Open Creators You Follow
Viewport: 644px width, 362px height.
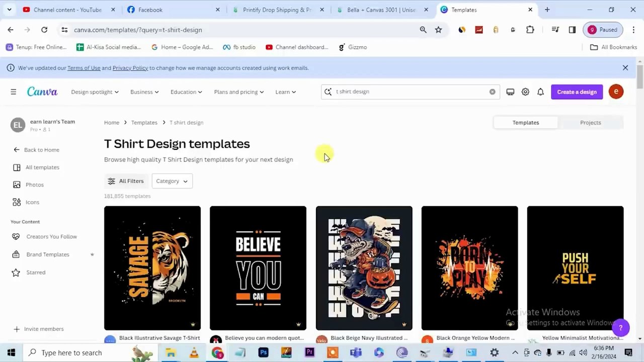tap(45, 237)
